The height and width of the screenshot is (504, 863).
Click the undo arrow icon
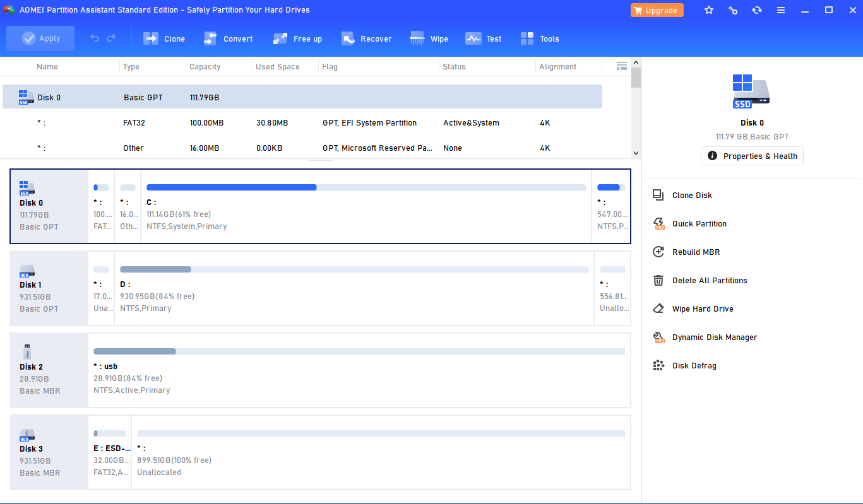pos(95,38)
